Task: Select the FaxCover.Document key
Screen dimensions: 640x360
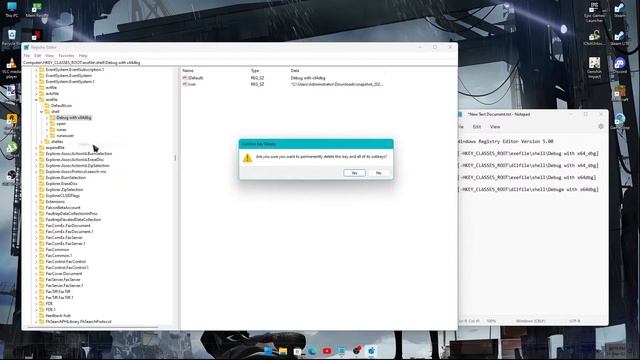Action: click(64, 273)
